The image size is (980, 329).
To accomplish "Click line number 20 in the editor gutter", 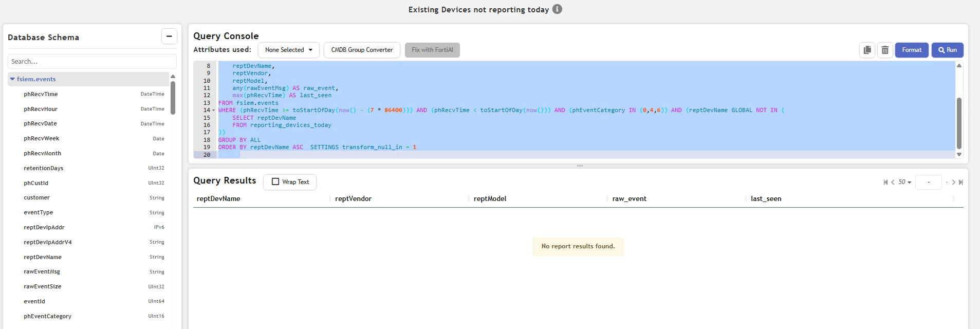I will point(207,155).
